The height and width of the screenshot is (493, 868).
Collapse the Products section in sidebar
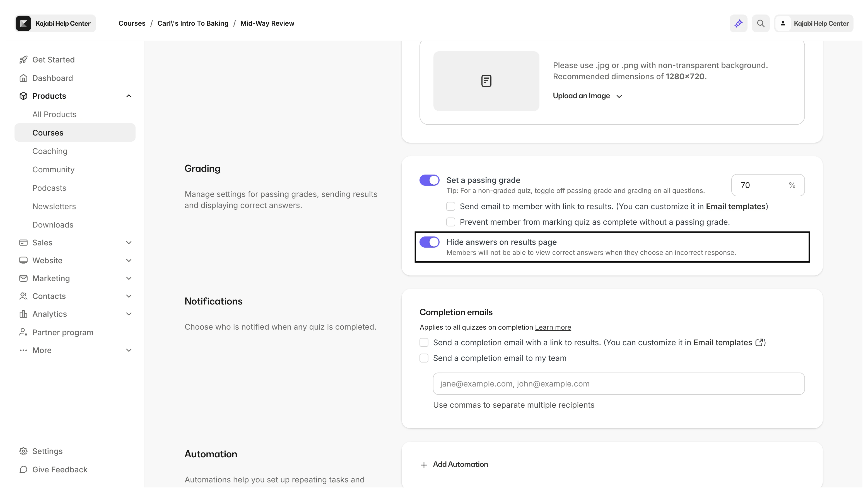(x=129, y=96)
